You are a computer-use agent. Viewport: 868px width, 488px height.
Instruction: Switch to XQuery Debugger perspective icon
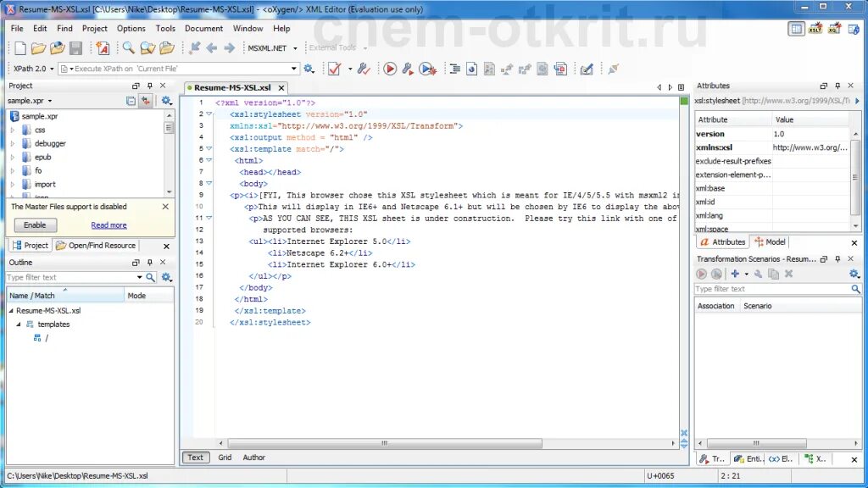coord(834,29)
